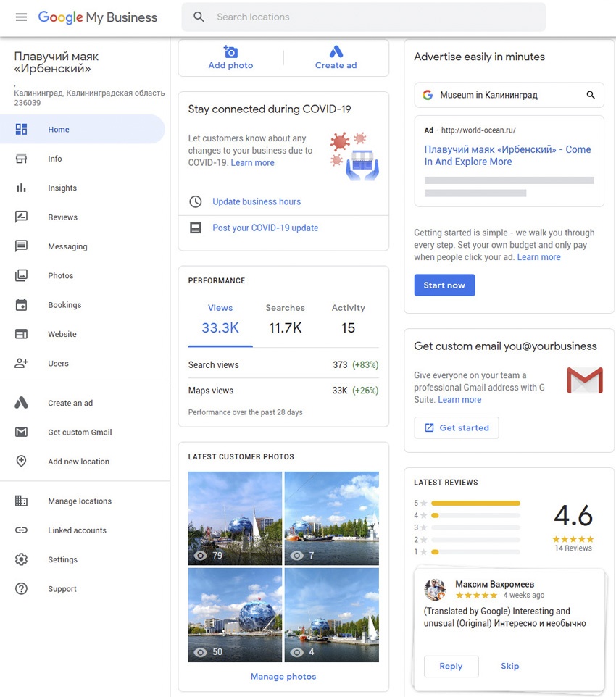Click the Start now button
This screenshot has height=697, width=616.
(444, 285)
